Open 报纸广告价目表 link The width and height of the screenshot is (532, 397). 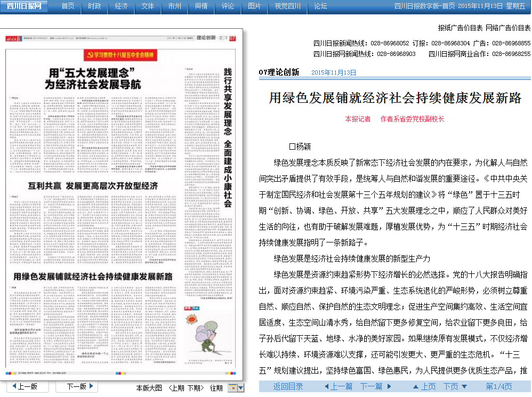click(461, 28)
